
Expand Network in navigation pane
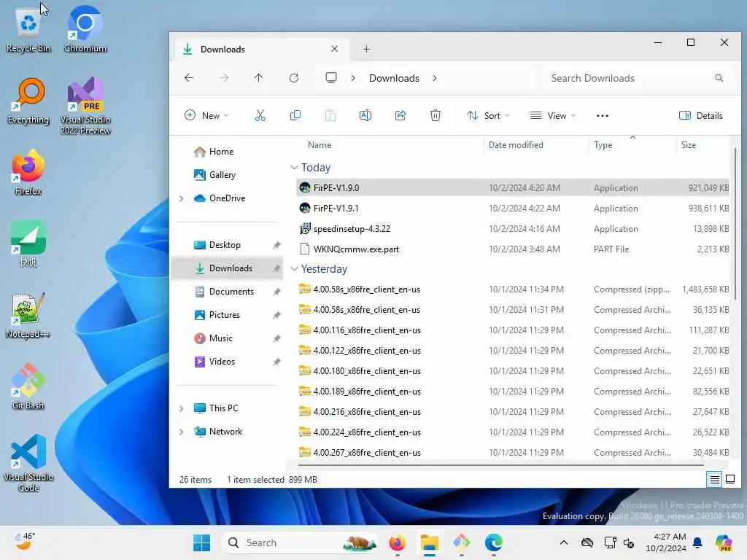pos(182,432)
